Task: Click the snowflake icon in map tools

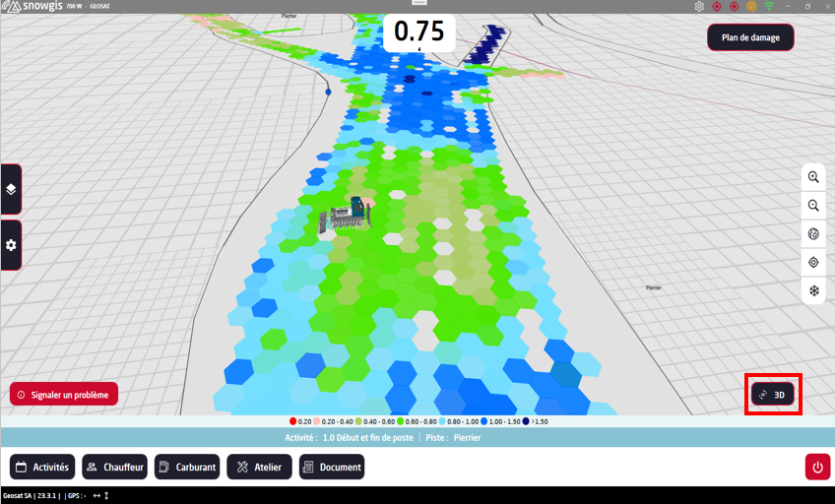Action: click(x=813, y=291)
